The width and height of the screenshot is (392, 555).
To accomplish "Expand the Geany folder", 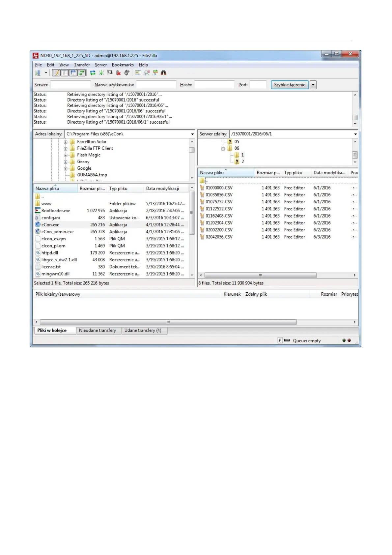I will 66,162.
